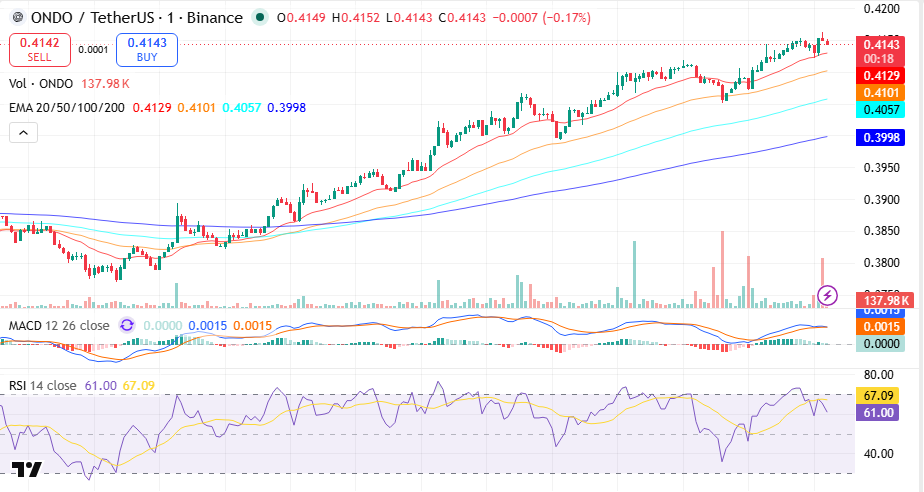Click the red EMA 20 tag 0.4129
The width and height of the screenshot is (924, 492).
tap(880, 75)
